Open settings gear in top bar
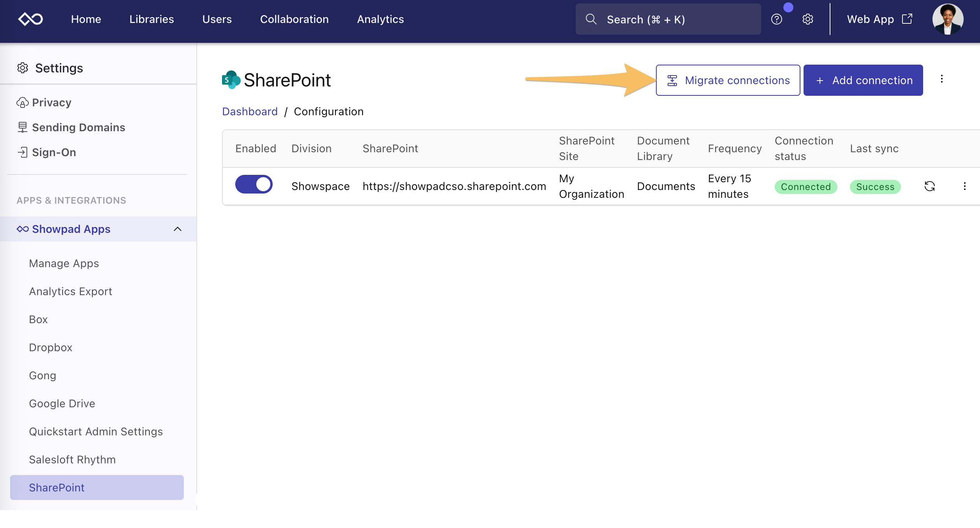Image resolution: width=980 pixels, height=528 pixels. (x=808, y=19)
